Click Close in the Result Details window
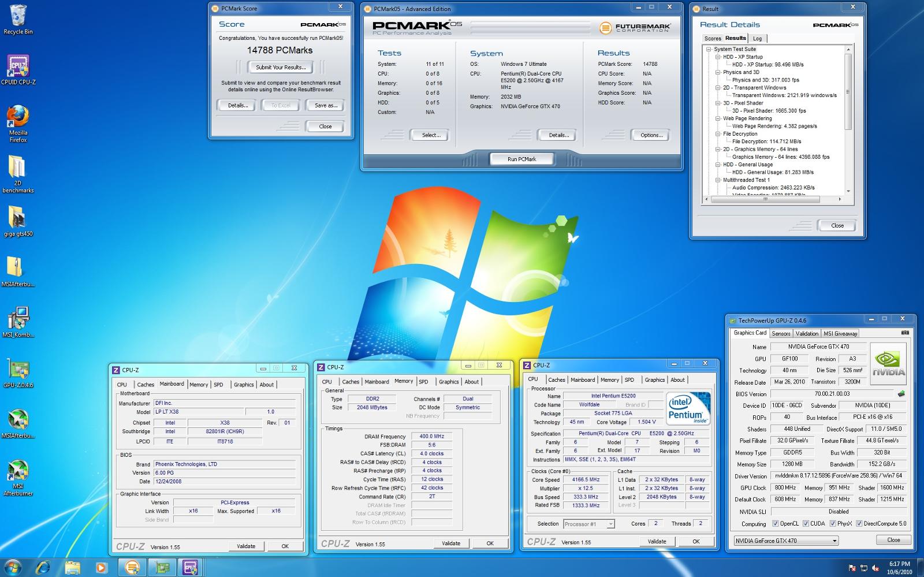 click(x=837, y=226)
